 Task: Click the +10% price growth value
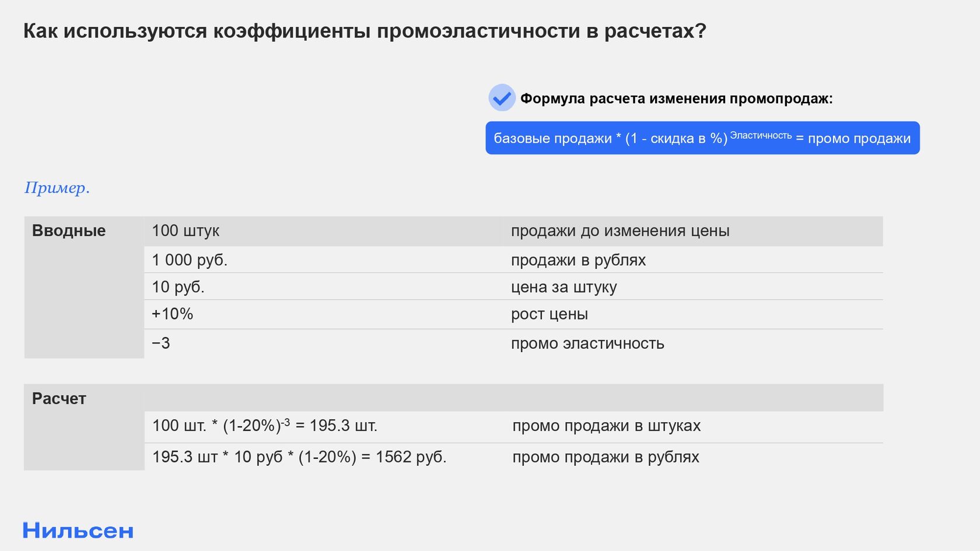tap(172, 314)
